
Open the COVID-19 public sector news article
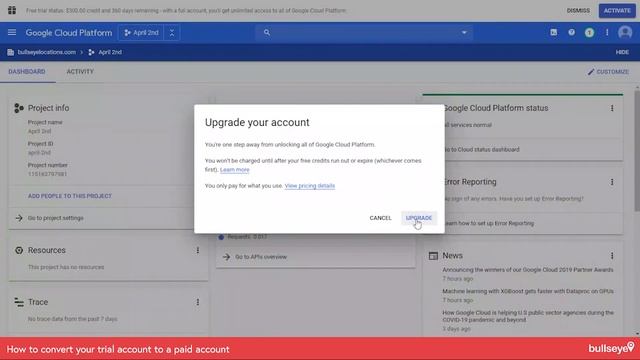point(528,316)
